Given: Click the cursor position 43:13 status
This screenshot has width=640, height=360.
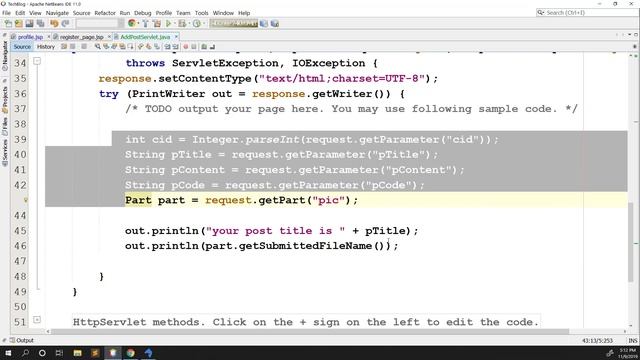Looking at the screenshot, I should (597, 340).
